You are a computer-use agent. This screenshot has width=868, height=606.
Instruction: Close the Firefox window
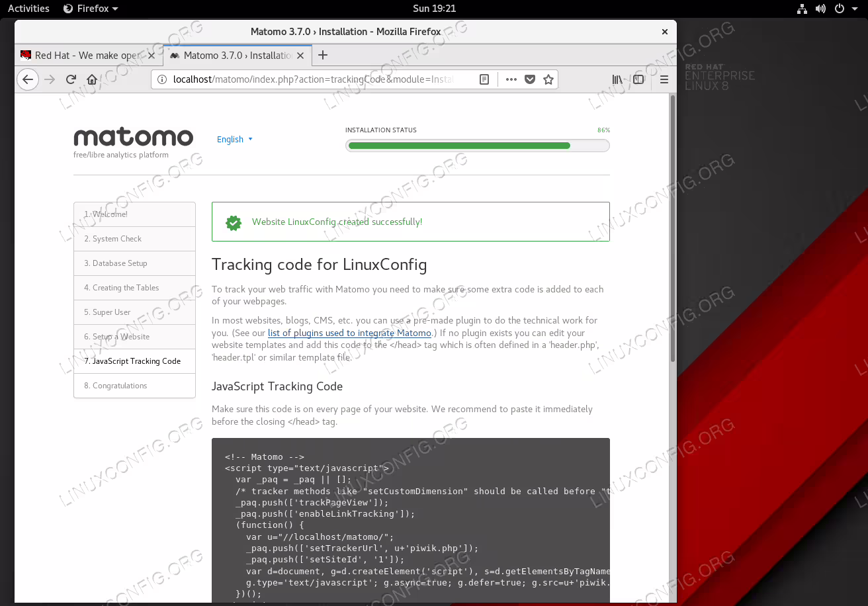[x=665, y=31]
